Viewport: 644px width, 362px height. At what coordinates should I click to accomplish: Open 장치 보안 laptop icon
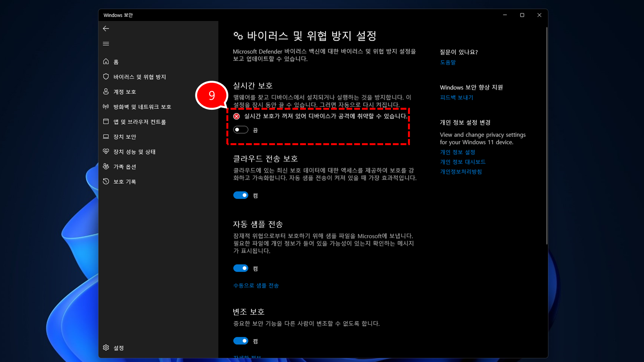(106, 137)
